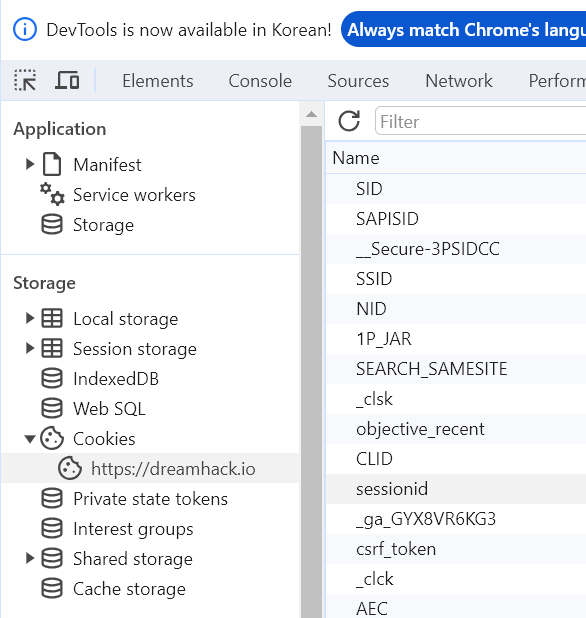Select the Cache storage item

(x=129, y=589)
